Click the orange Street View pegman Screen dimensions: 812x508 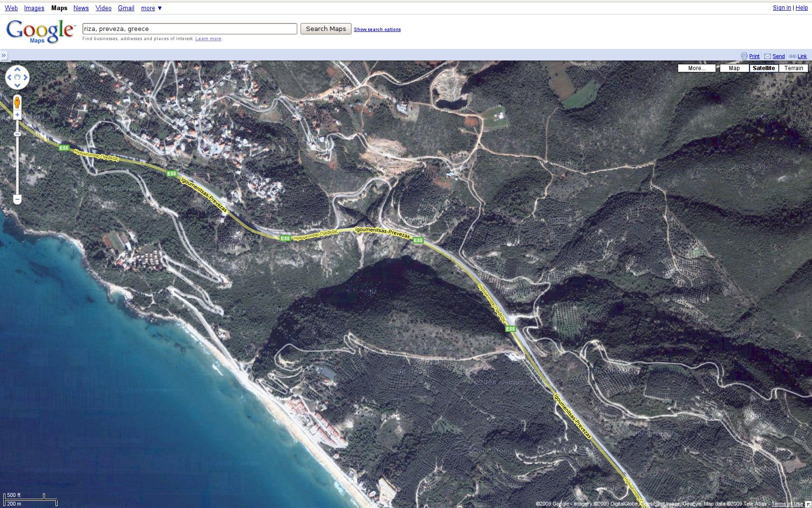[x=17, y=103]
